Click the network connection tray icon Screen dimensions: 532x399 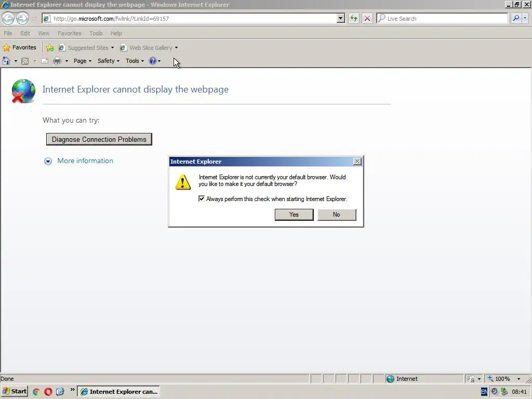(504, 392)
